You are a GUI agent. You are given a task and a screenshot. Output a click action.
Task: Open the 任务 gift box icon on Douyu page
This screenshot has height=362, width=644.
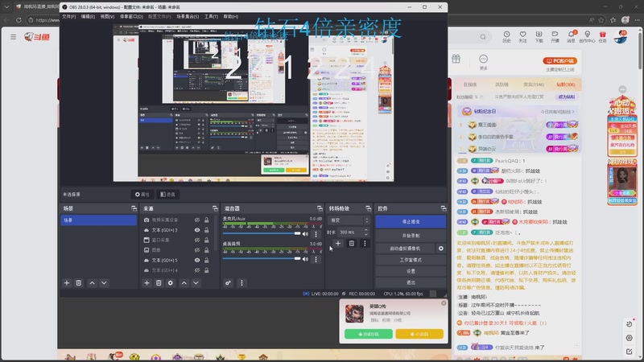point(602,36)
